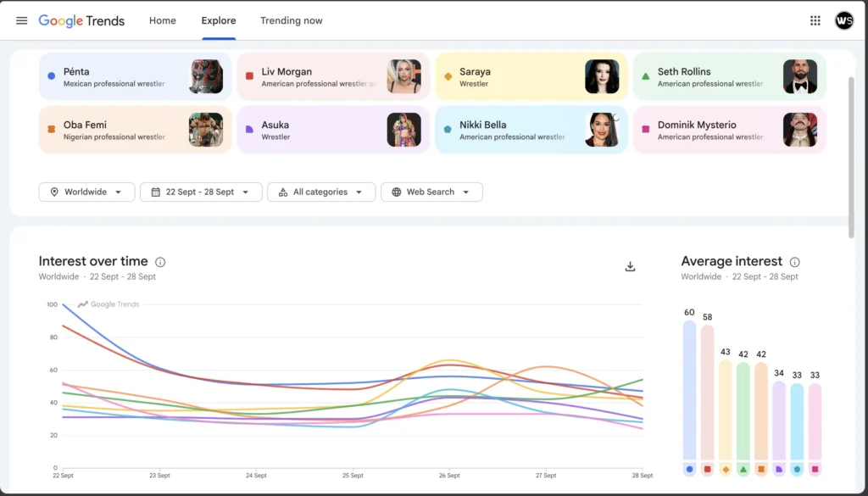Open the hamburger main menu
868x496 pixels.
[x=21, y=20]
